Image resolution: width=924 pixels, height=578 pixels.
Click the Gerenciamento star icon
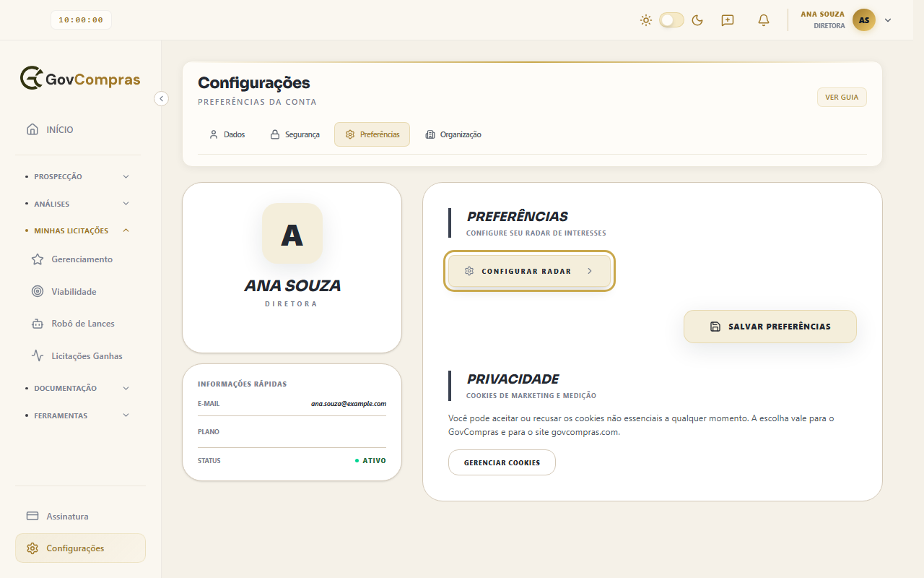pos(38,259)
